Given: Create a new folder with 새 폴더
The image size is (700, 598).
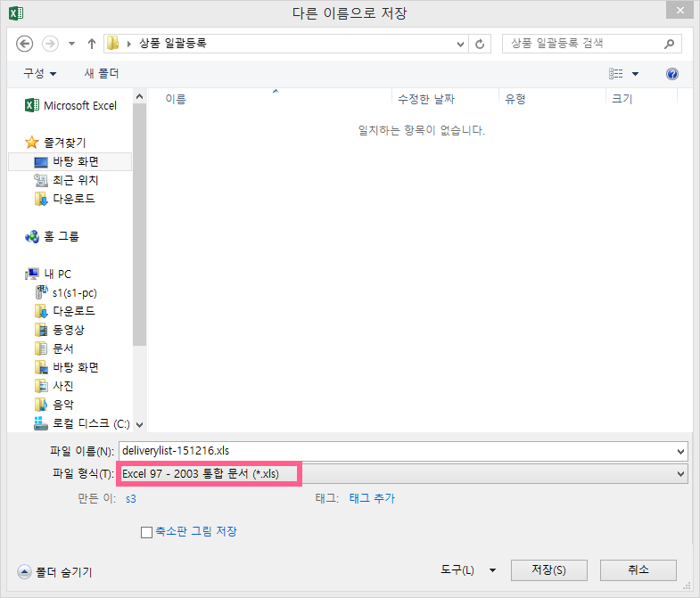Looking at the screenshot, I should [x=102, y=73].
